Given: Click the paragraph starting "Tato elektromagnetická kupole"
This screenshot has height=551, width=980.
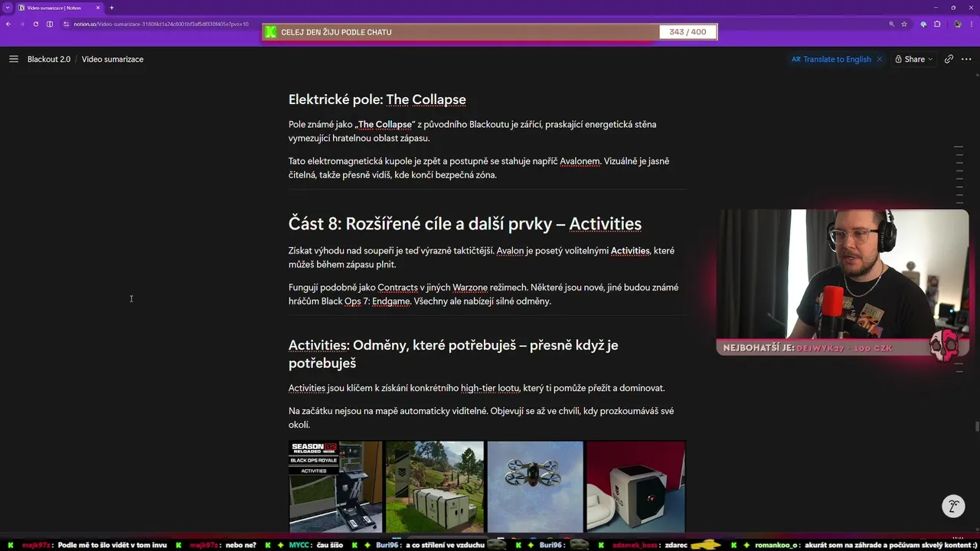Looking at the screenshot, I should pyautogui.click(x=479, y=168).
